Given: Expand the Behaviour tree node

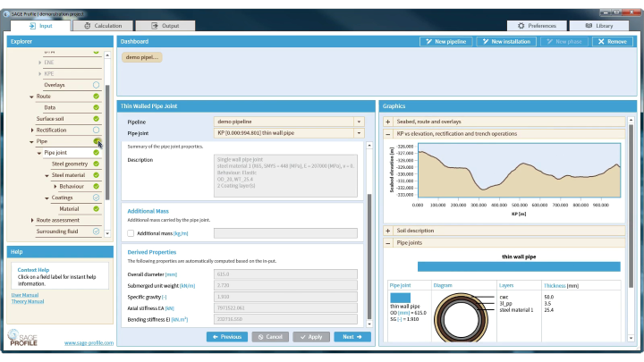Looking at the screenshot, I should 55,186.
